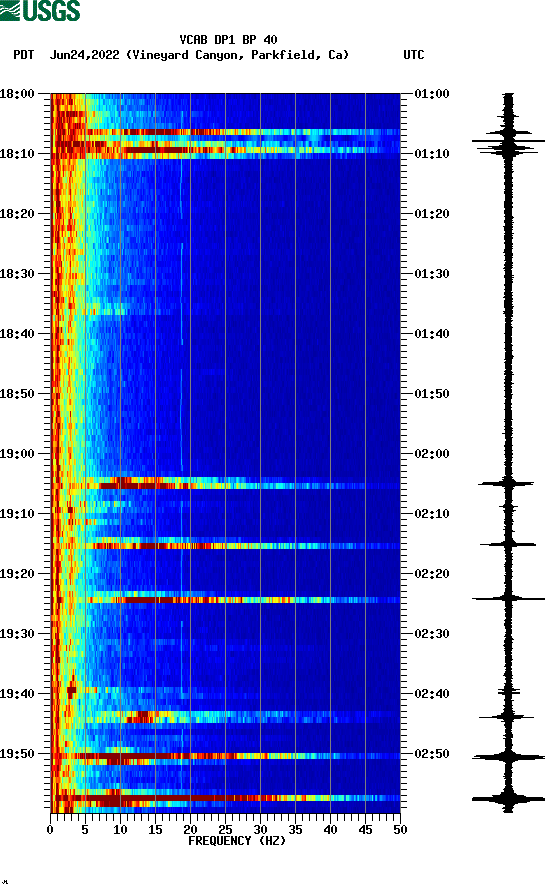Viewport: 552px width, 893px height.
Task: Click the '02:30' UTC time label
Action: 432,634
